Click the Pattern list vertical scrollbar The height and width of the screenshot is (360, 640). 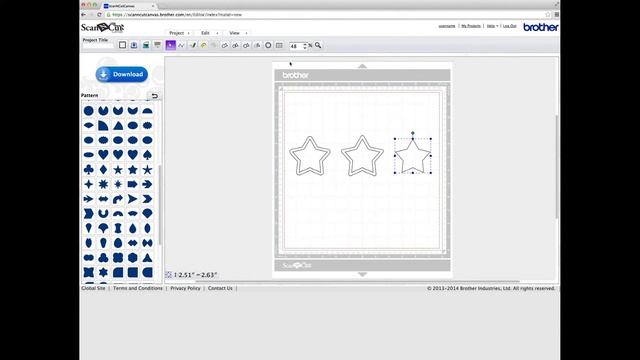click(x=160, y=204)
